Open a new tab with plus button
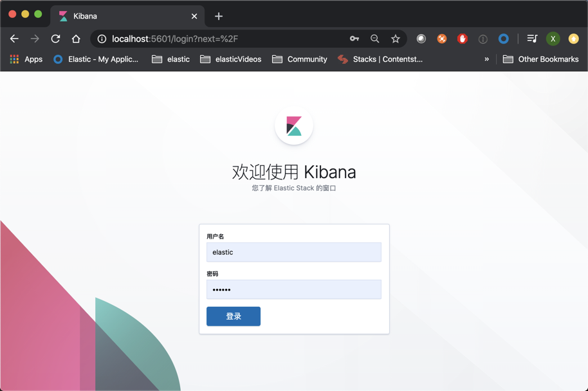The image size is (588, 391). (219, 16)
